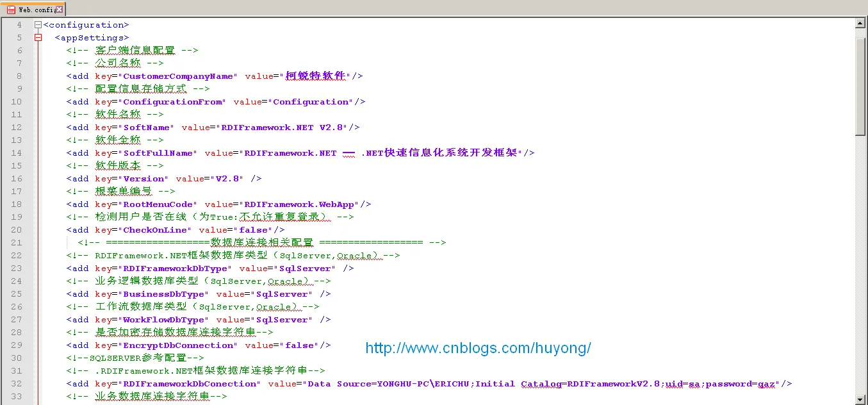Collapse the appSettings fold marker
The image size is (868, 405).
click(x=38, y=38)
